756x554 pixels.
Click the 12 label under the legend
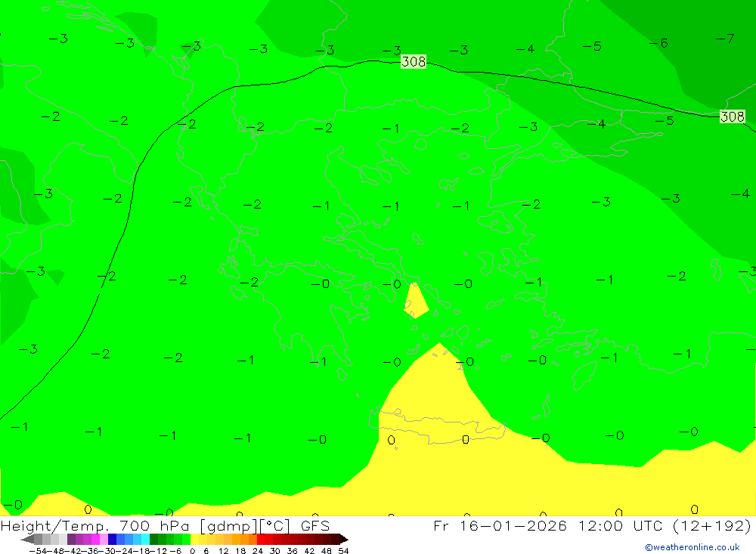[224, 551]
